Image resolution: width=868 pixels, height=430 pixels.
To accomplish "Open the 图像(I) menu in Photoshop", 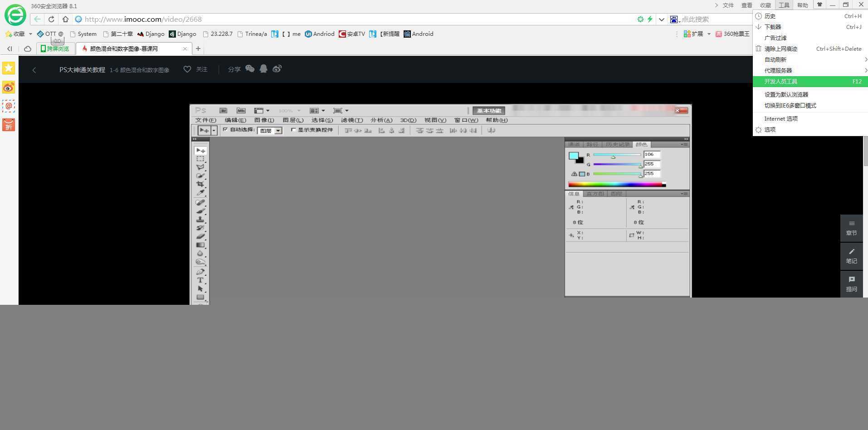I will click(264, 120).
